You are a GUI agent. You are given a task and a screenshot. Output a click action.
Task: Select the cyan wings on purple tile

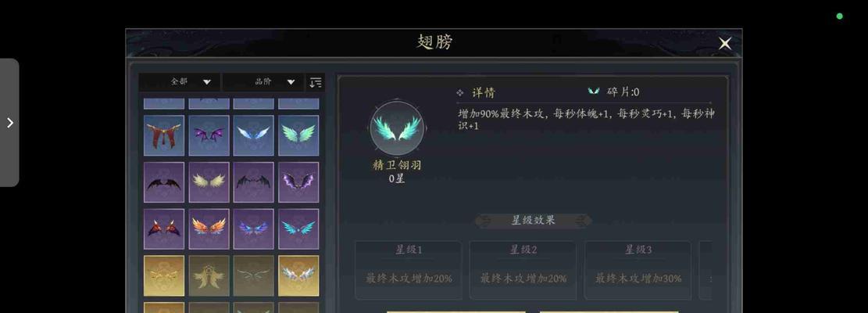pos(298,228)
